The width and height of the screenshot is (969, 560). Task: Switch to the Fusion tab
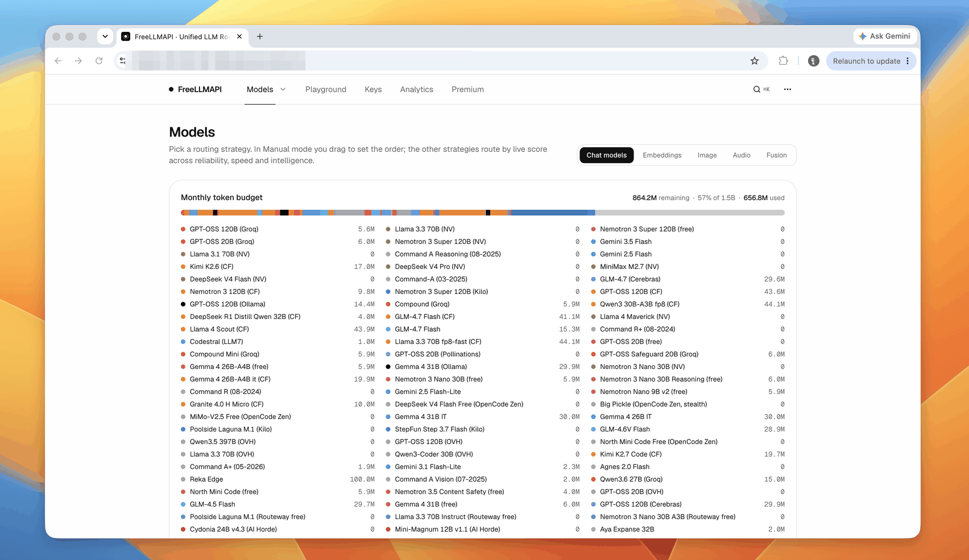(x=776, y=155)
